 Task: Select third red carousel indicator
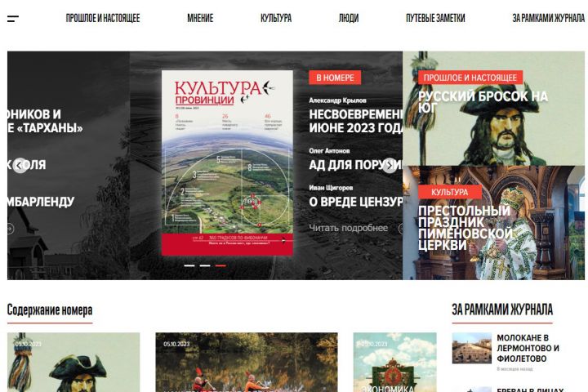point(220,265)
